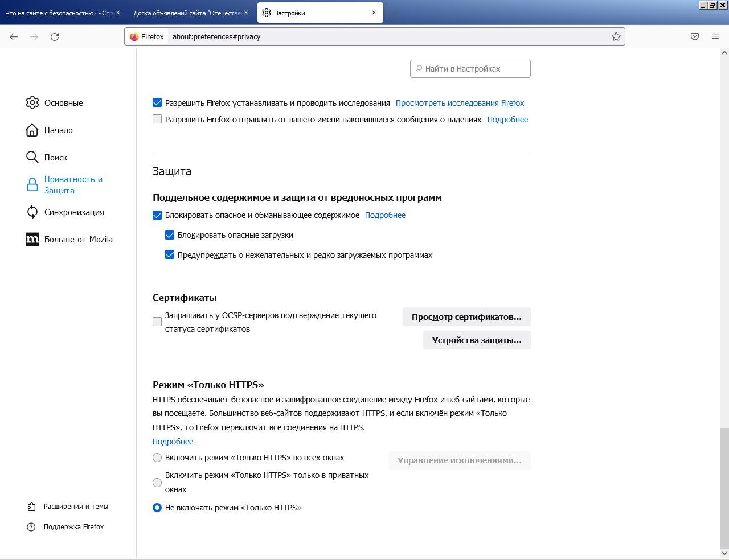Open Начало settings section
The image size is (729, 560).
tap(50, 130)
